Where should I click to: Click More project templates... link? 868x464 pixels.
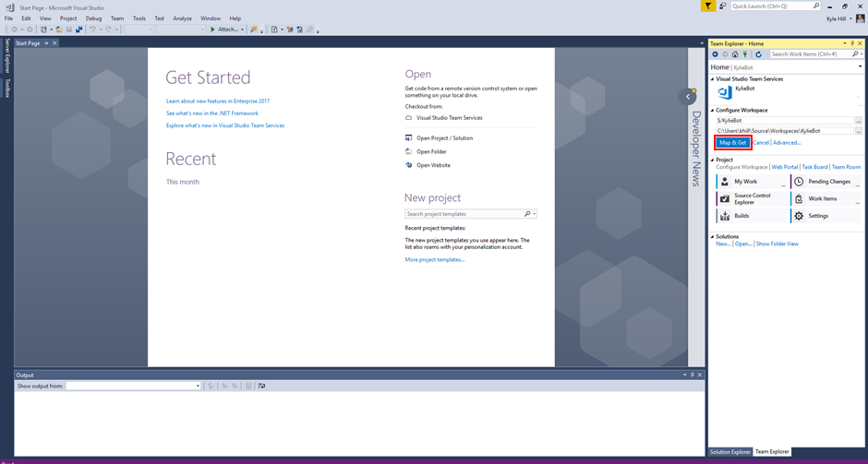click(435, 259)
